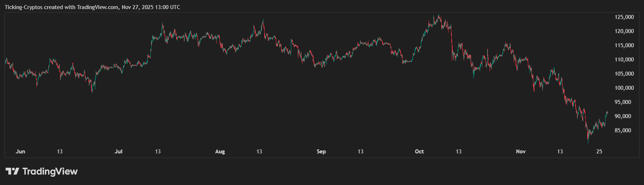Click the 90,000 price axis label
Viewport: 644px width, 185px height.
pyautogui.click(x=623, y=116)
